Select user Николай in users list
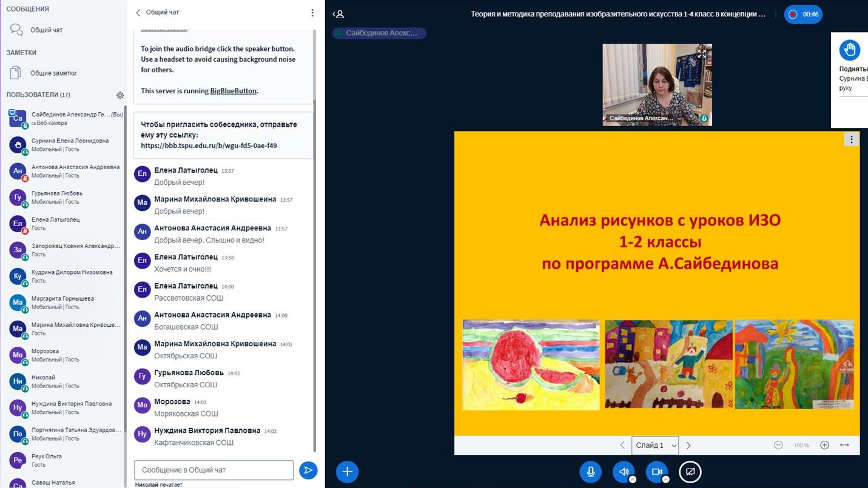 point(64,381)
